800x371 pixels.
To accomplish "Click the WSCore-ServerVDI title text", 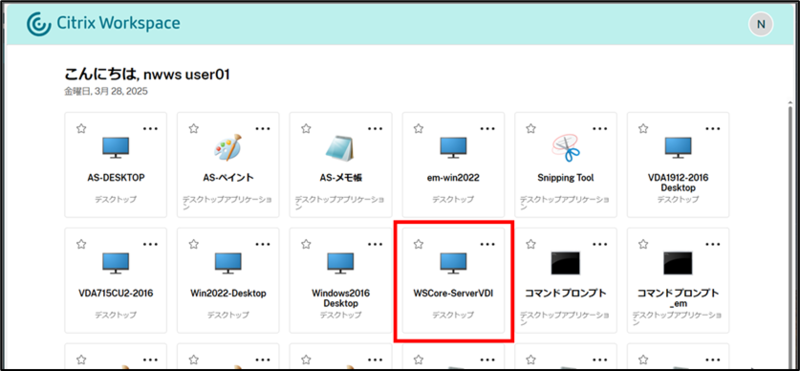I will [453, 293].
